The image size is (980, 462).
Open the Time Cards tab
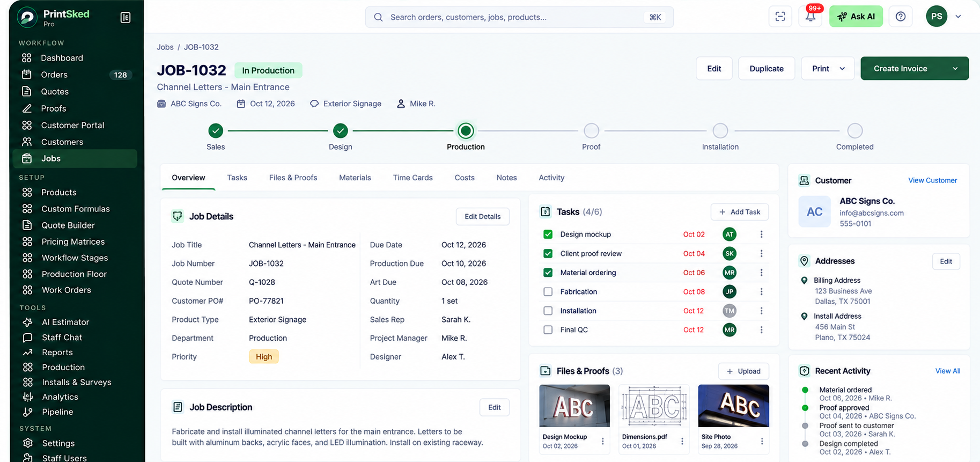412,178
